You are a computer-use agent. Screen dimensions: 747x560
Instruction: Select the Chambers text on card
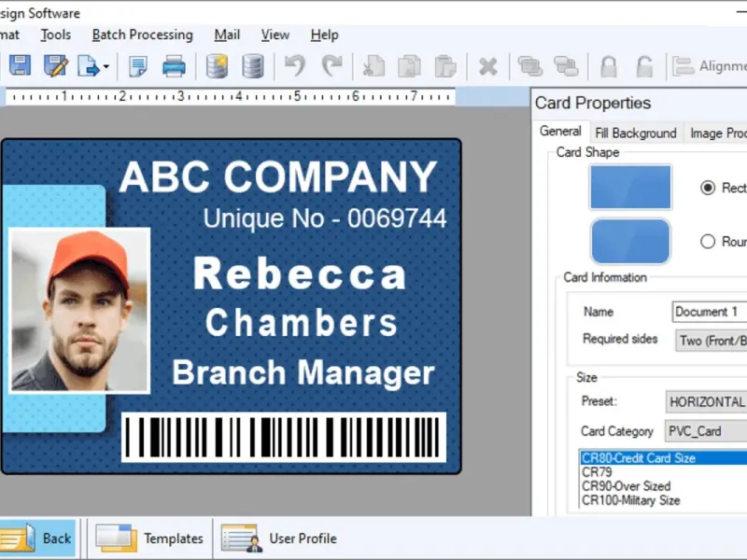point(301,322)
